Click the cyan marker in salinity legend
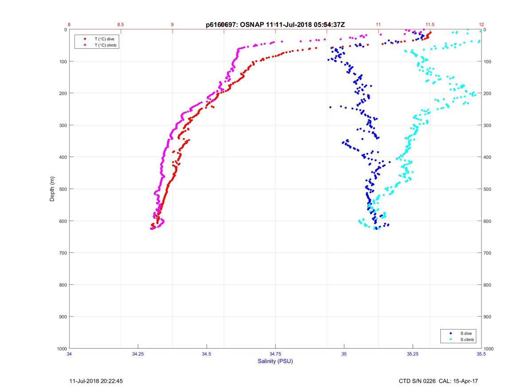 [451, 340]
